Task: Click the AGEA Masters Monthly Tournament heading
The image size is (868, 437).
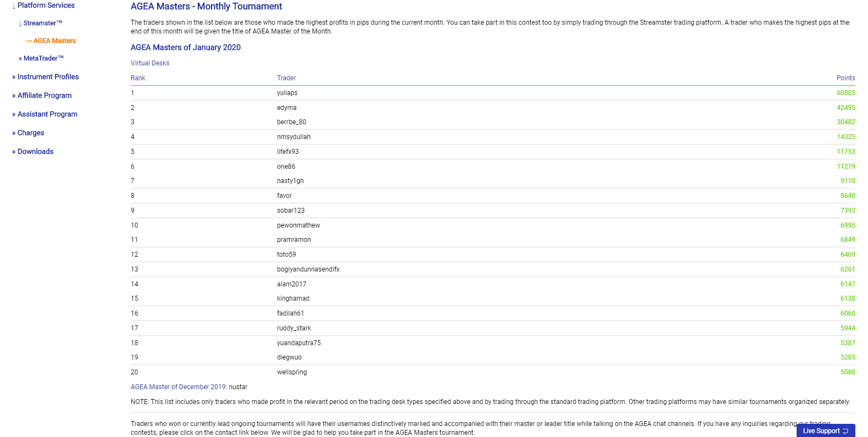Action: (206, 7)
